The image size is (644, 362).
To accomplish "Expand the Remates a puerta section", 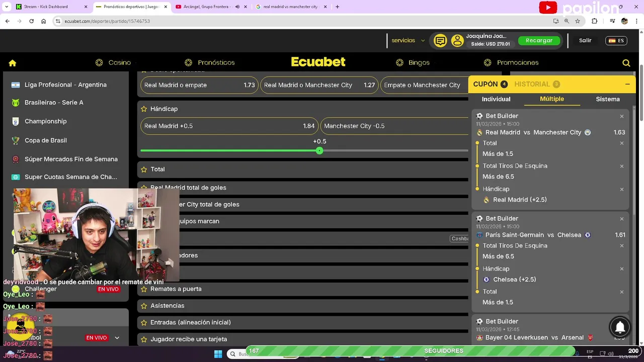I will [303, 289].
